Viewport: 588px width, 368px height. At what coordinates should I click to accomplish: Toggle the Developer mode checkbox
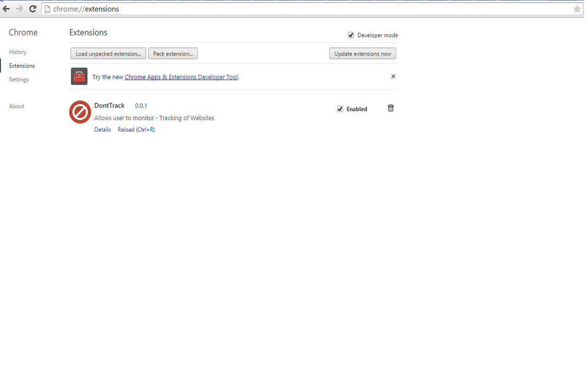[x=351, y=35]
